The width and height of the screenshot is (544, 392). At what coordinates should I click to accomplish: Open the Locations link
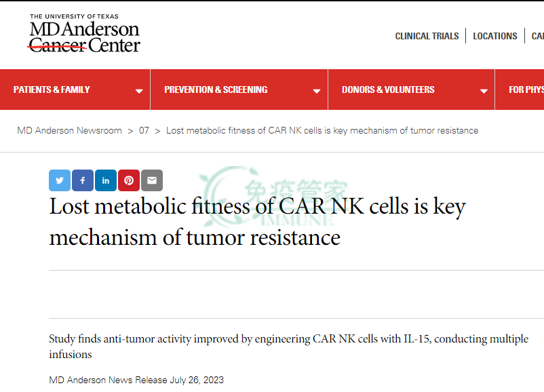coord(495,36)
